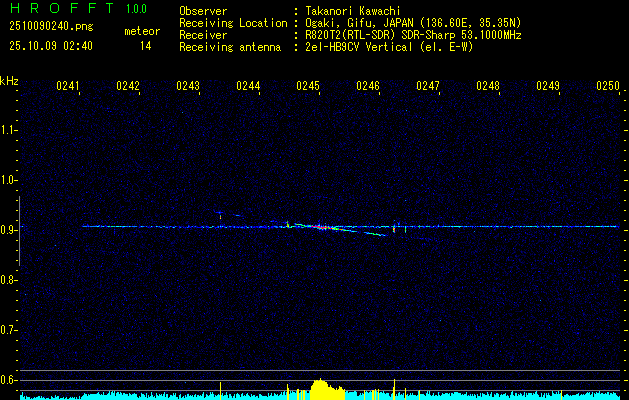Click the meteor count value 14

(146, 46)
